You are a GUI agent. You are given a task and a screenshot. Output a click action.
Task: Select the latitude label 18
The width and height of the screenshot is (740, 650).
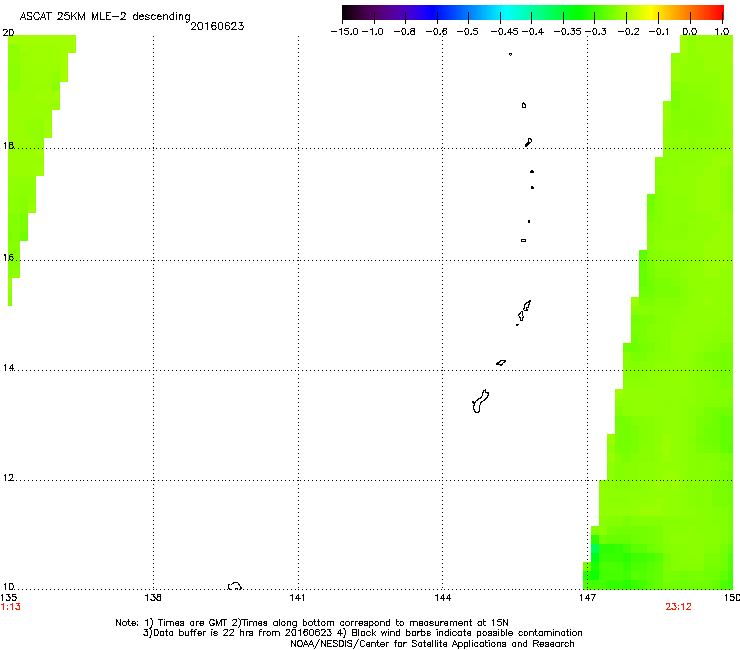click(x=8, y=145)
